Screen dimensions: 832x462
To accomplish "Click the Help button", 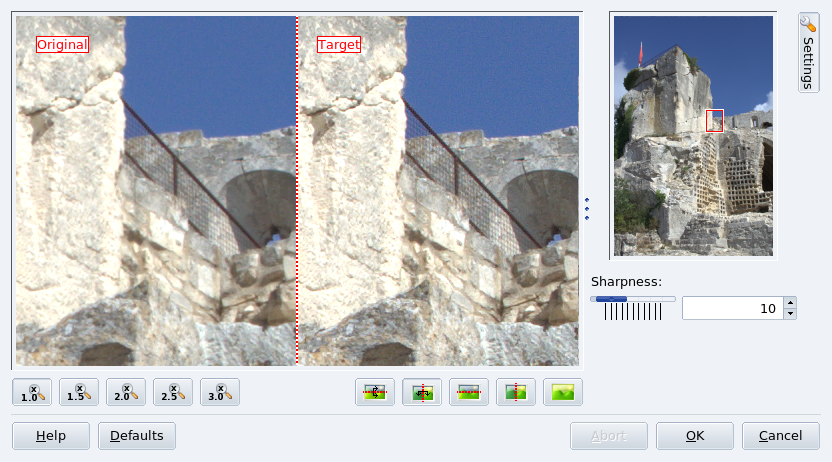I will tap(51, 436).
